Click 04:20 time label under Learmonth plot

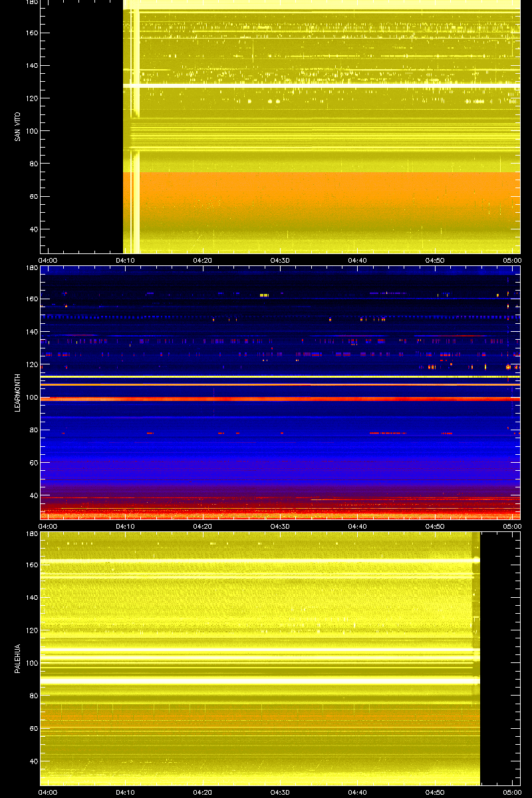[203, 526]
